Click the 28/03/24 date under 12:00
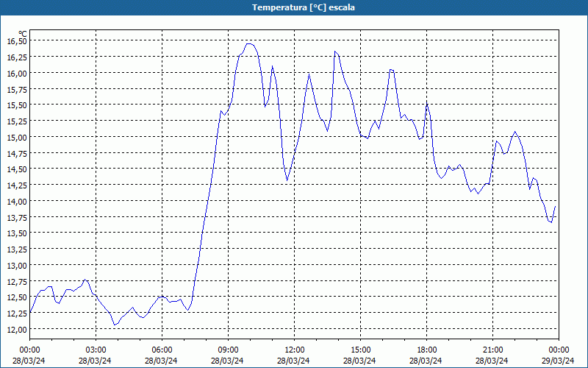The width and height of the screenshot is (588, 368). tap(293, 361)
